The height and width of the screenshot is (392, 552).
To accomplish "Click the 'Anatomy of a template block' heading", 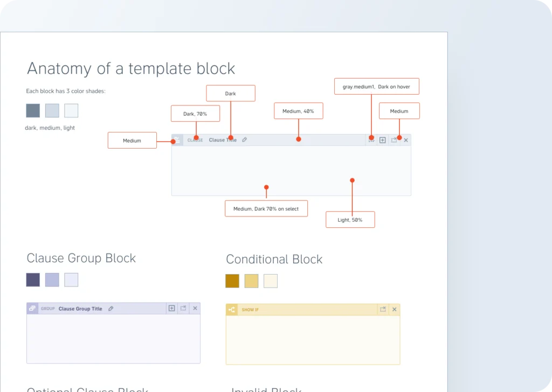I will point(131,68).
